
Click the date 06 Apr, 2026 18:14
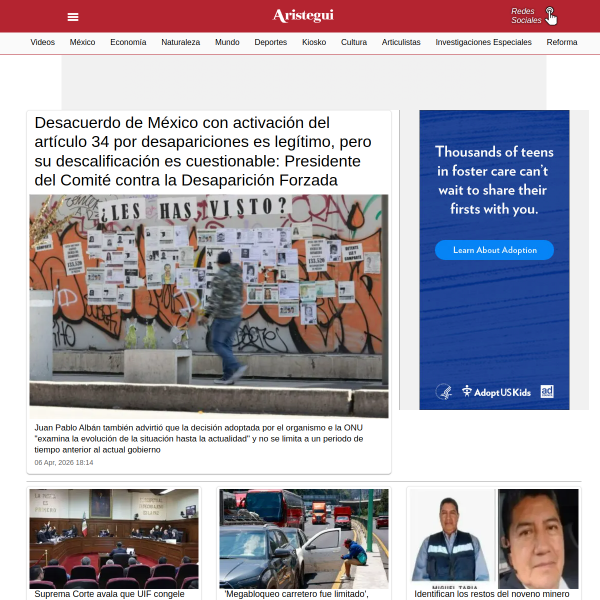pos(64,462)
